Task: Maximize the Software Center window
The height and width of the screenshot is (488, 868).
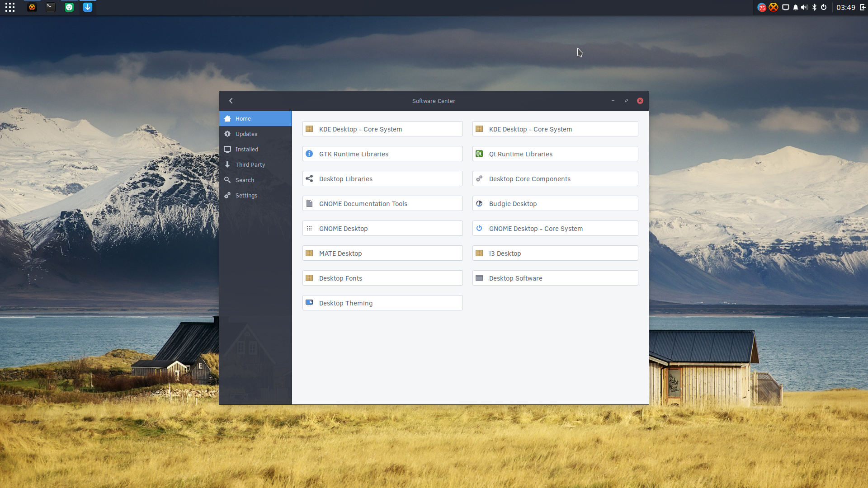Action: 627,101
